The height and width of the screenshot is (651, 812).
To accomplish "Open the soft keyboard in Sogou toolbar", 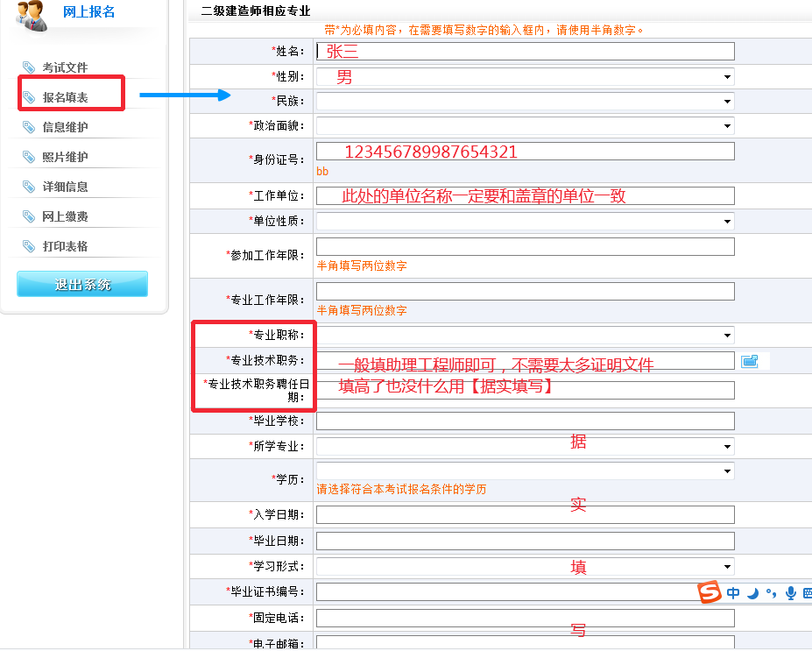I will coord(808,593).
